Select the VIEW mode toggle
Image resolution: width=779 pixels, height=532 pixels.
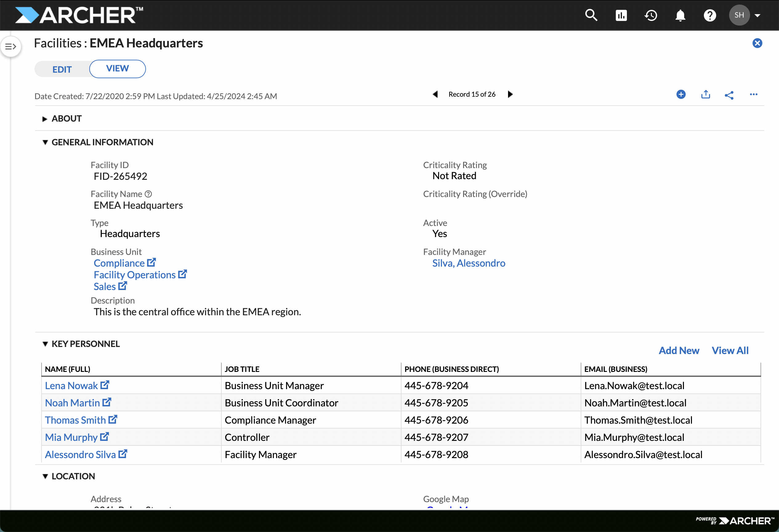(x=117, y=69)
